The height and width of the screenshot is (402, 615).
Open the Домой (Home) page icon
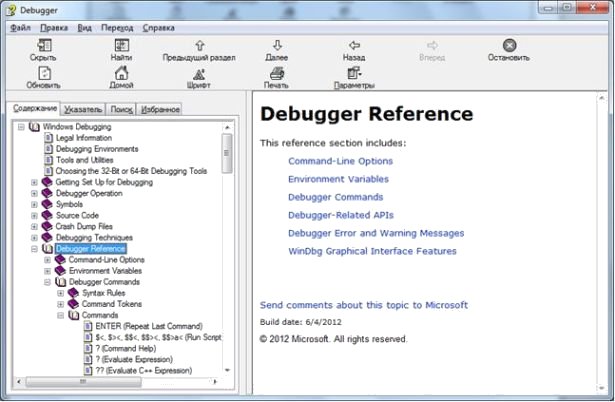point(121,73)
